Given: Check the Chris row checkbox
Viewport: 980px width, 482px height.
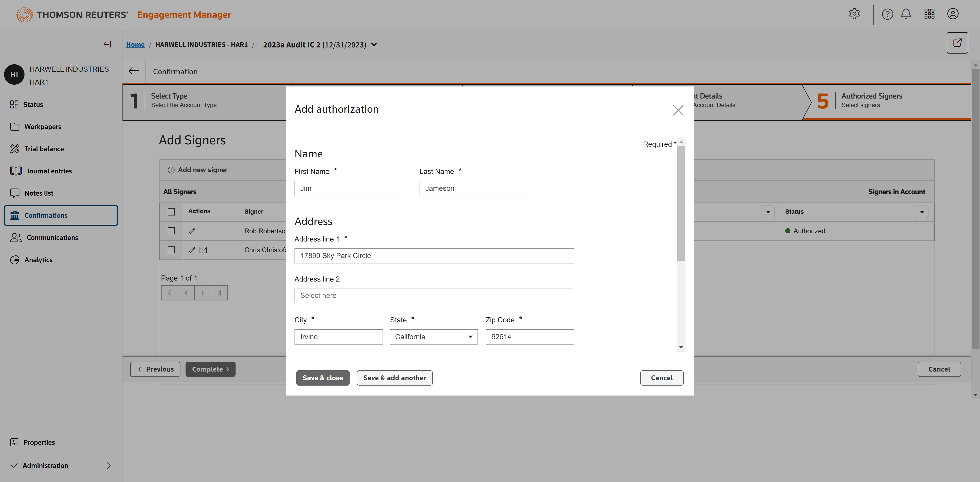Looking at the screenshot, I should [171, 250].
